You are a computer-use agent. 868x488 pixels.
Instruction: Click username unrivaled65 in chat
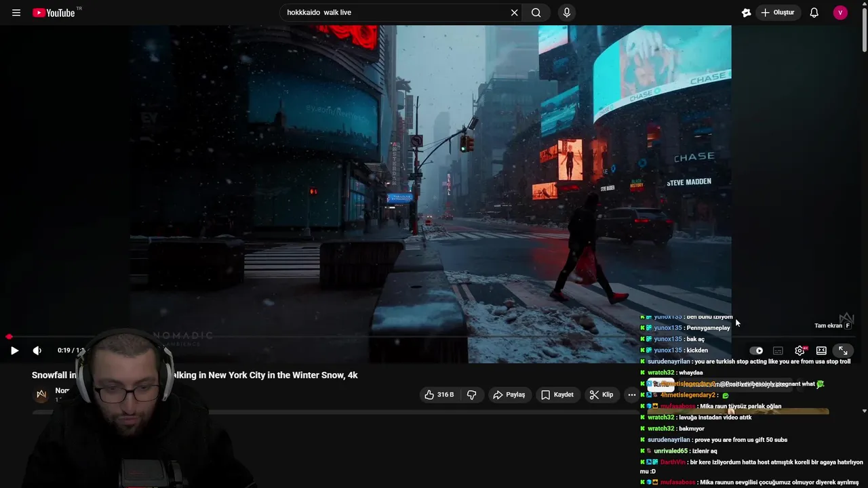671,451
